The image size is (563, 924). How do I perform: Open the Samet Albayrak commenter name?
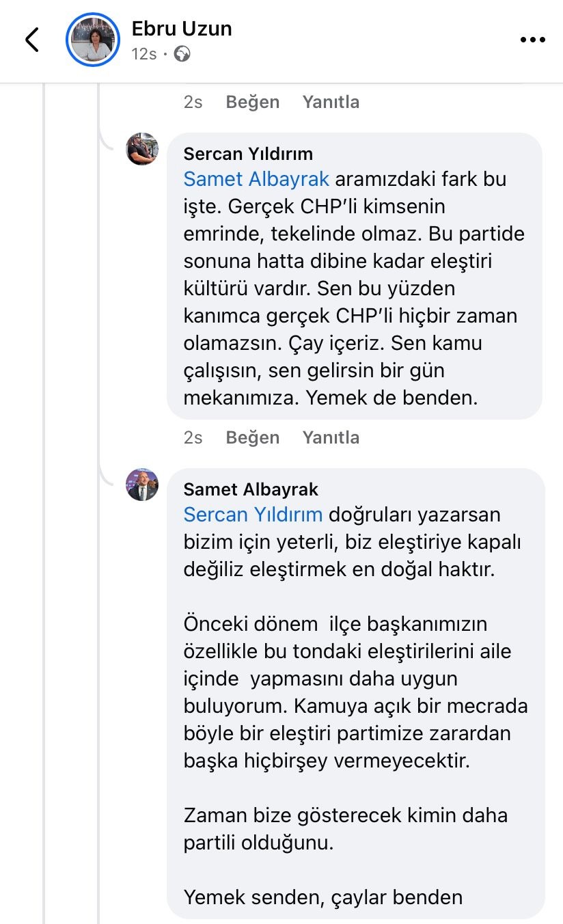[x=251, y=489]
